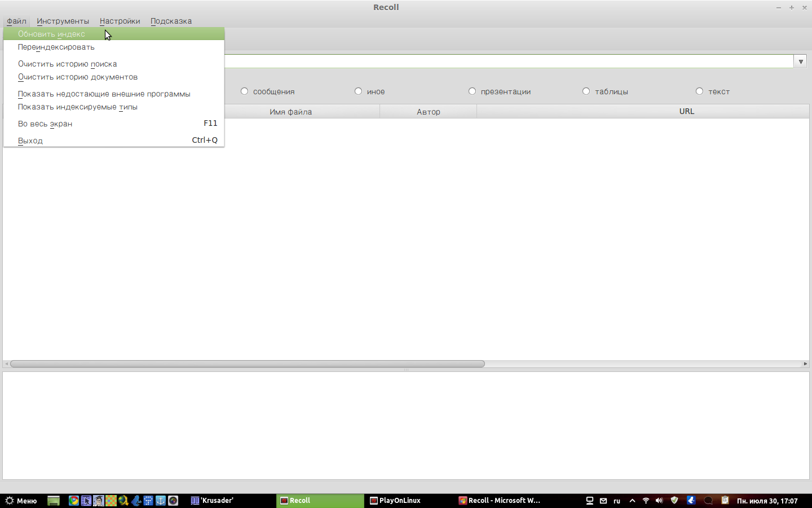Screen dimensions: 812x508
Task: Select the иное radio button
Action: 358,91
